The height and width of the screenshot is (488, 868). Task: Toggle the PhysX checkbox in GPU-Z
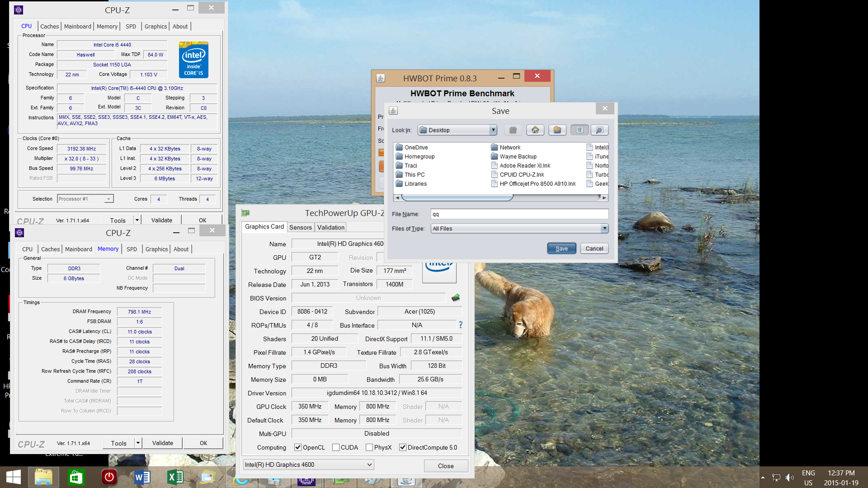pos(369,447)
